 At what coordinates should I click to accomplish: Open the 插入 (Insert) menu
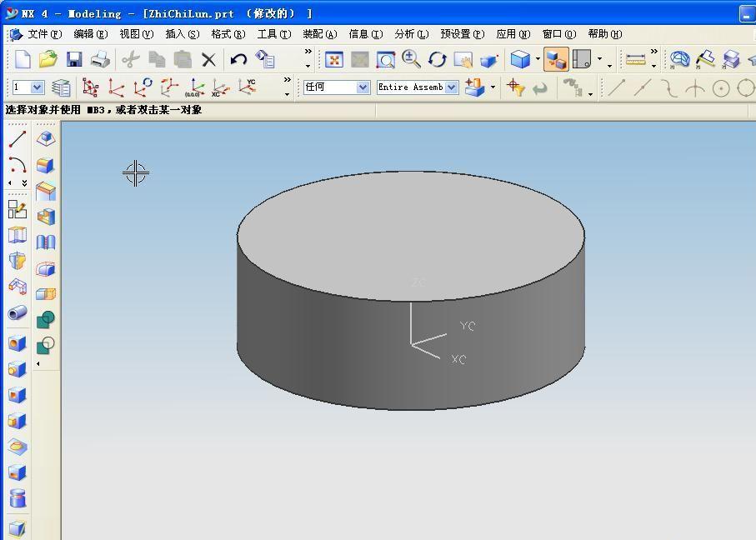point(182,34)
